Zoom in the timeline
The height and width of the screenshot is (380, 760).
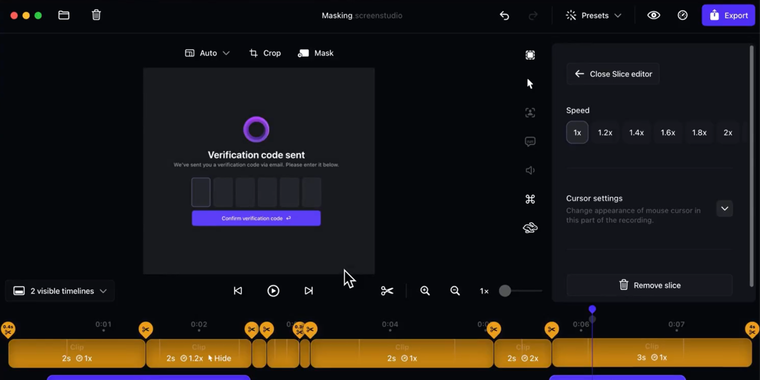(x=425, y=291)
